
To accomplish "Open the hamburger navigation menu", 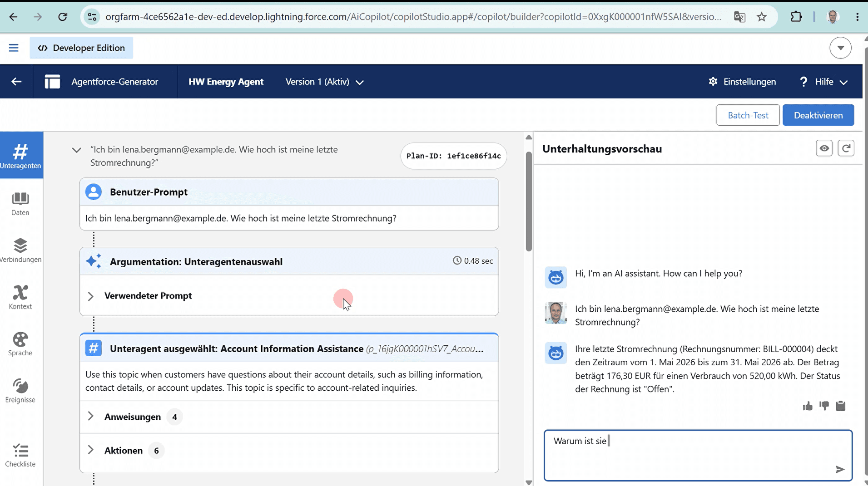I will click(14, 48).
